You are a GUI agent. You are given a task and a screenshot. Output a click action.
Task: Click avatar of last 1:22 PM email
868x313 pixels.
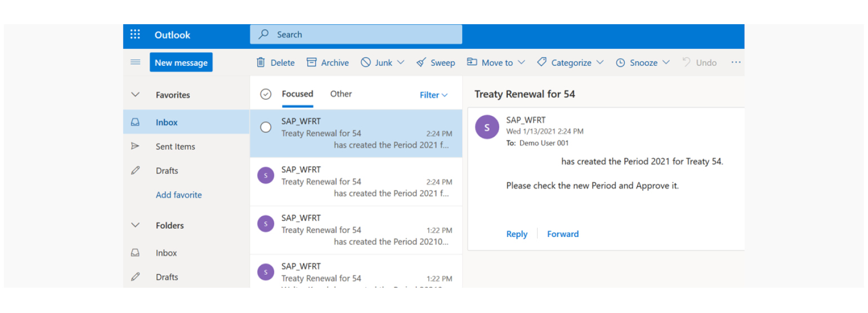coord(266,272)
